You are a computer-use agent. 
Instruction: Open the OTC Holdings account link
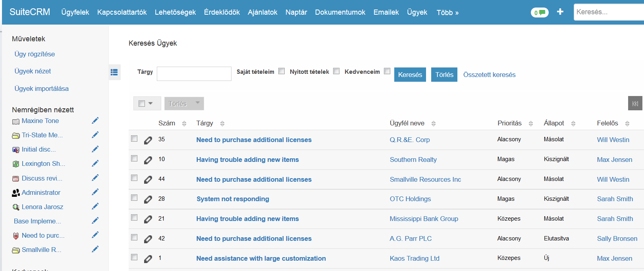[x=410, y=199]
